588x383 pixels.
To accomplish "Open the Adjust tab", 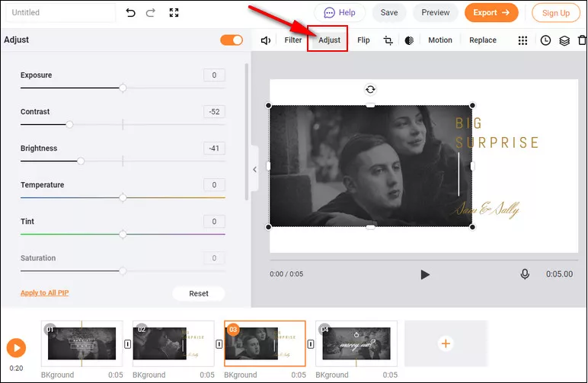I will (x=329, y=40).
